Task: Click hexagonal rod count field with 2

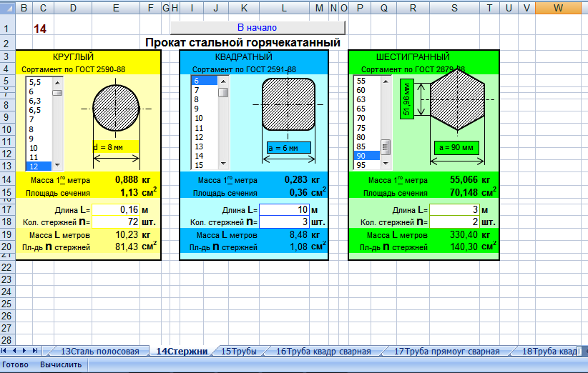Action: (454, 222)
